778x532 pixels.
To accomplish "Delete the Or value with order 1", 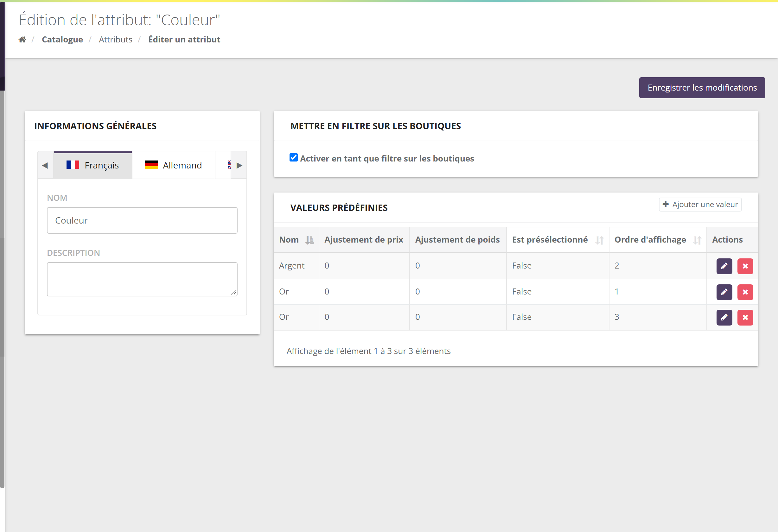I will 745,292.
